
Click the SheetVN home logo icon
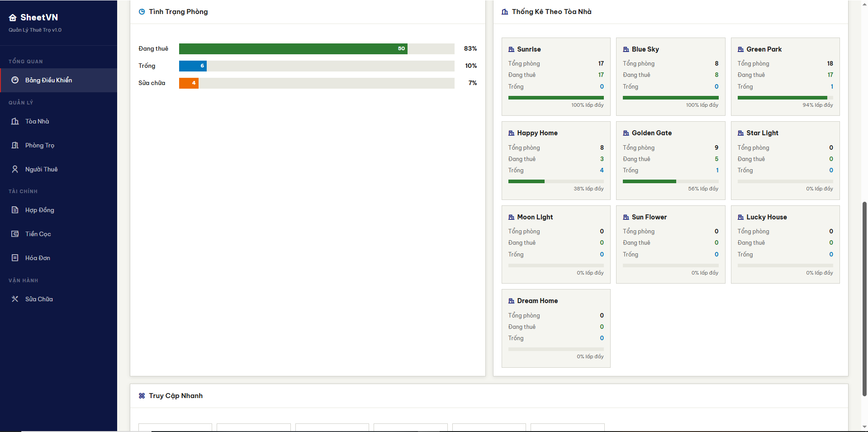[x=13, y=18]
